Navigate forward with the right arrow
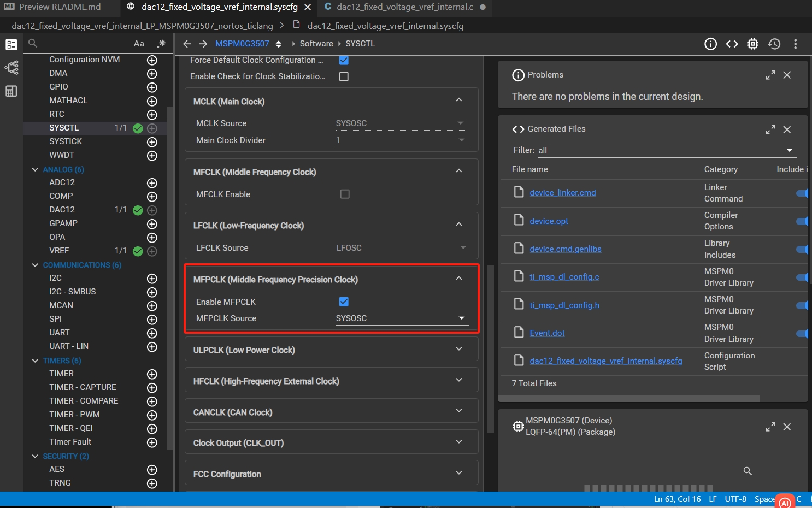Image resolution: width=812 pixels, height=508 pixels. click(x=203, y=44)
